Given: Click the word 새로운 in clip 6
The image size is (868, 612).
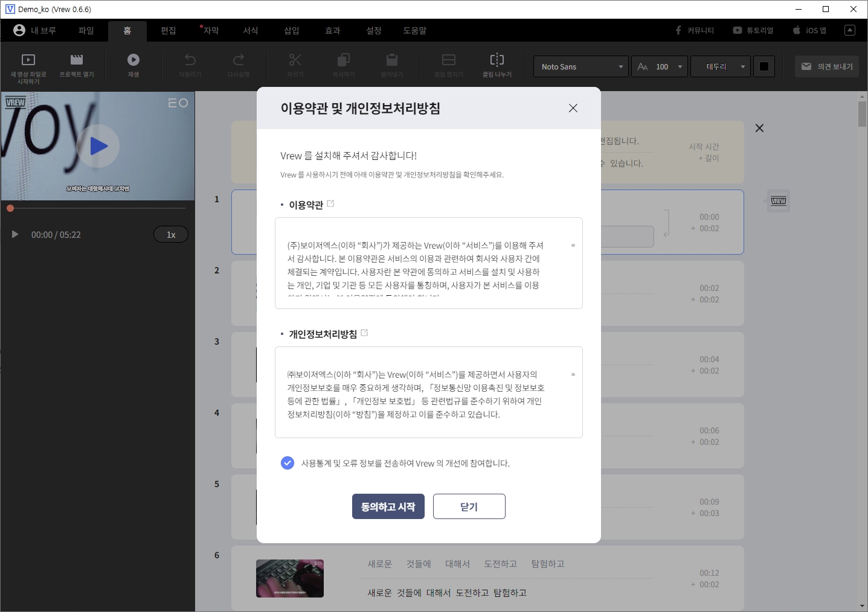Looking at the screenshot, I should 380,564.
